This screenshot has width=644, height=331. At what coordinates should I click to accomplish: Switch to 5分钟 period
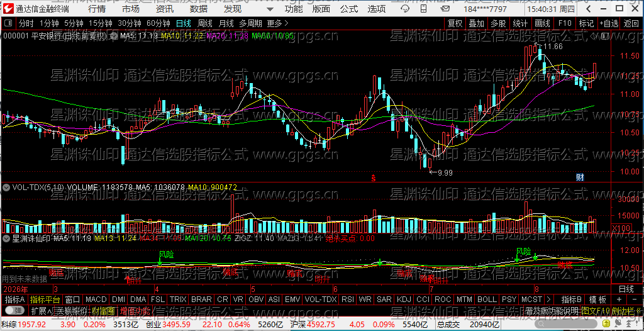tap(74, 24)
